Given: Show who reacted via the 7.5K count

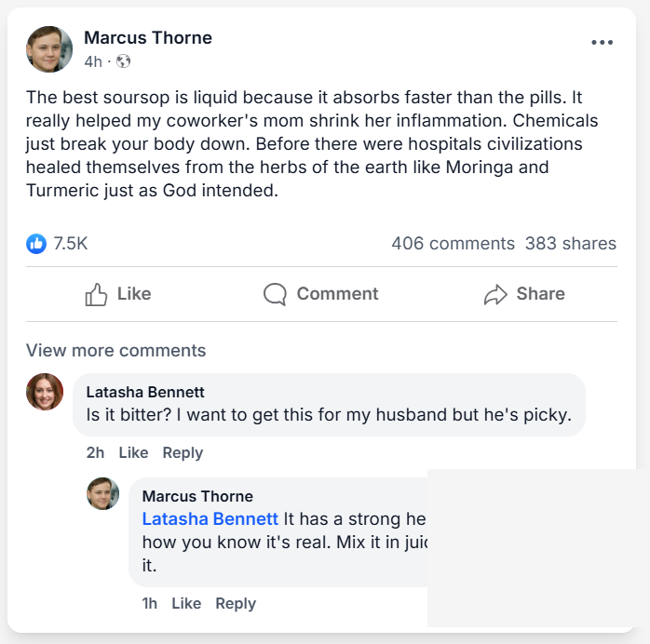Looking at the screenshot, I should pyautogui.click(x=71, y=244).
